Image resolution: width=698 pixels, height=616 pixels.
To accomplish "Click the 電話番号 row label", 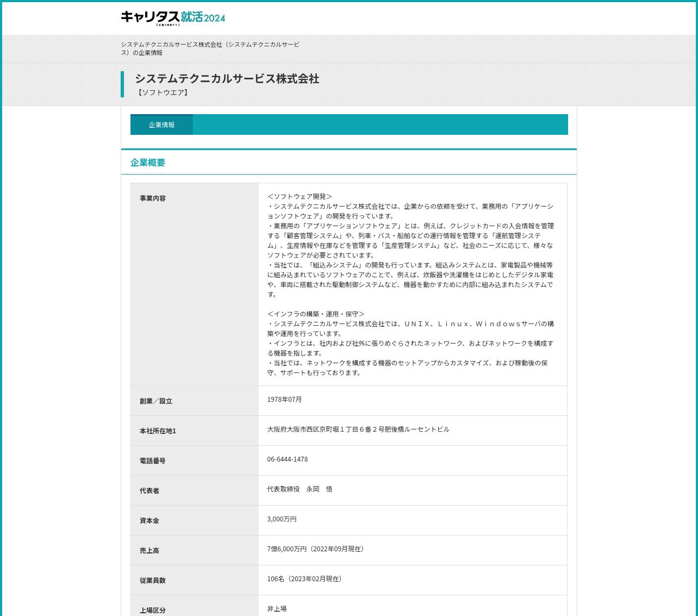I will 153,461.
